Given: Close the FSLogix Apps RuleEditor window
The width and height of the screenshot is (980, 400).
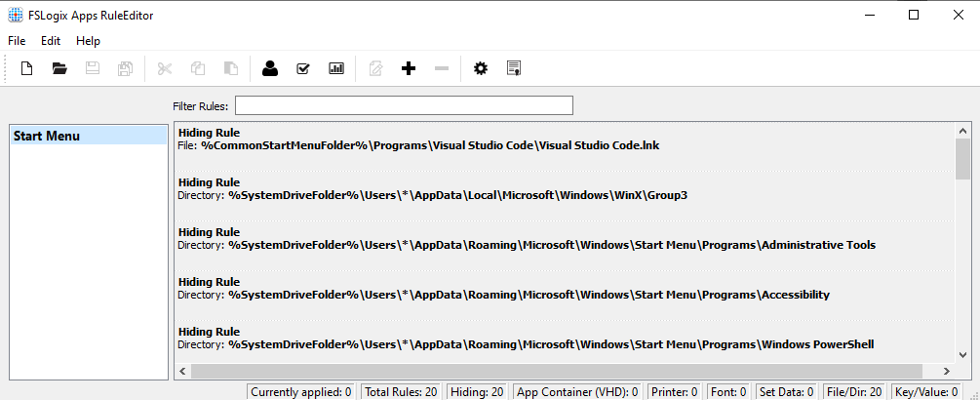Looking at the screenshot, I should point(959,15).
